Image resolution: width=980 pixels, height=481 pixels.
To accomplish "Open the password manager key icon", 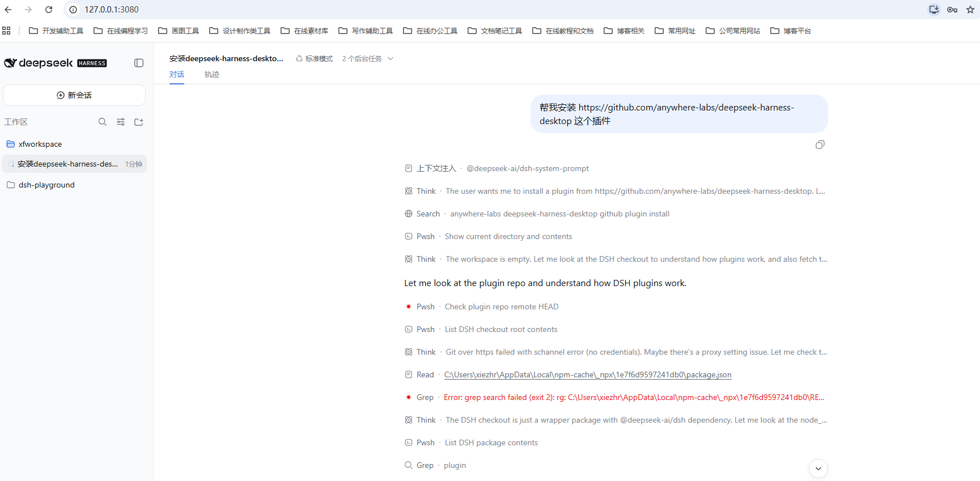I will 952,10.
